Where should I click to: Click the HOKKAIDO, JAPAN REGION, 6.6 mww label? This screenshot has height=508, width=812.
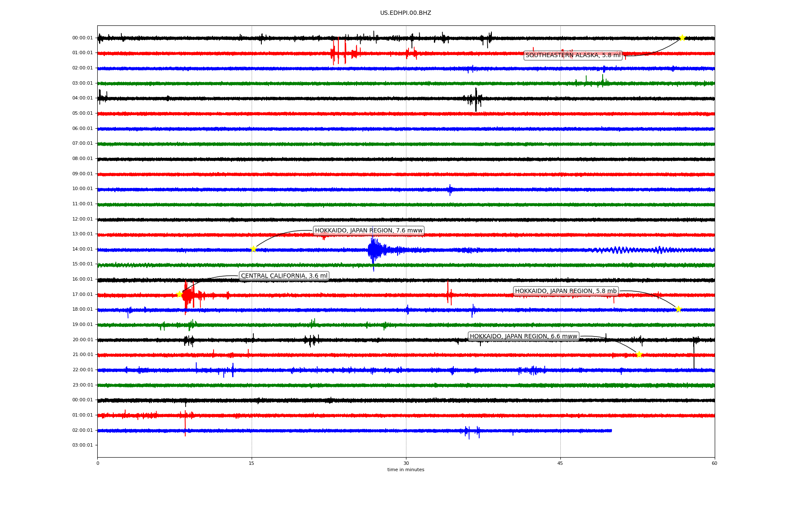click(523, 337)
